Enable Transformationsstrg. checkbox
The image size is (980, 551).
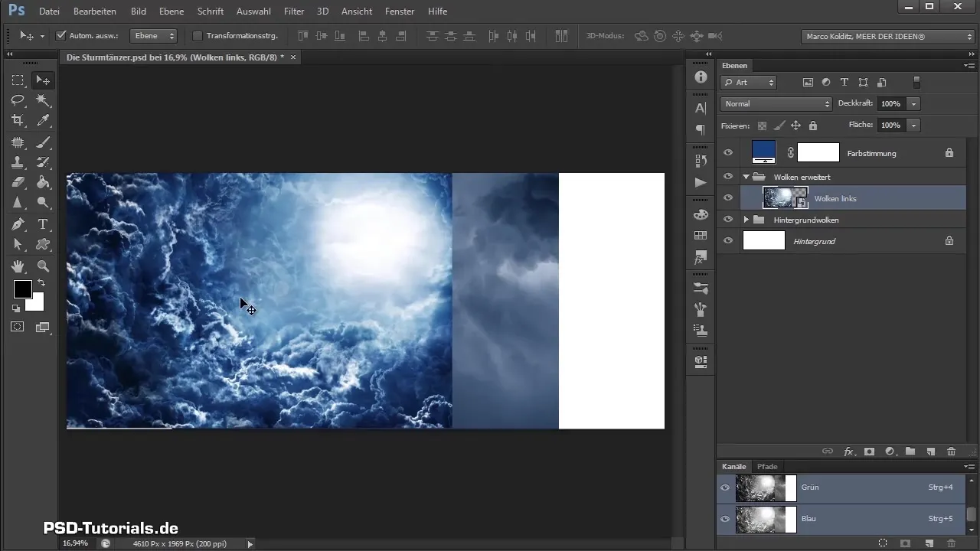(x=198, y=36)
